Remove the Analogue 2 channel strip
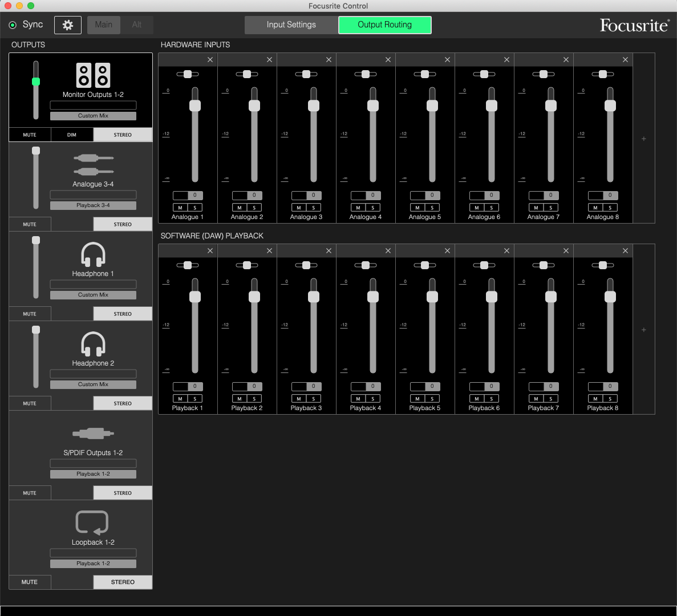This screenshot has height=616, width=677. pyautogui.click(x=269, y=59)
